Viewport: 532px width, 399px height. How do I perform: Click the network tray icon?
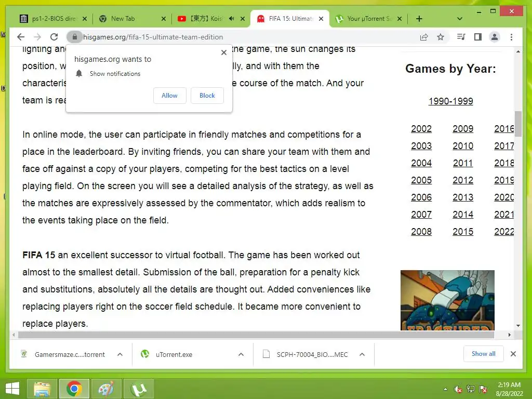[471, 389]
